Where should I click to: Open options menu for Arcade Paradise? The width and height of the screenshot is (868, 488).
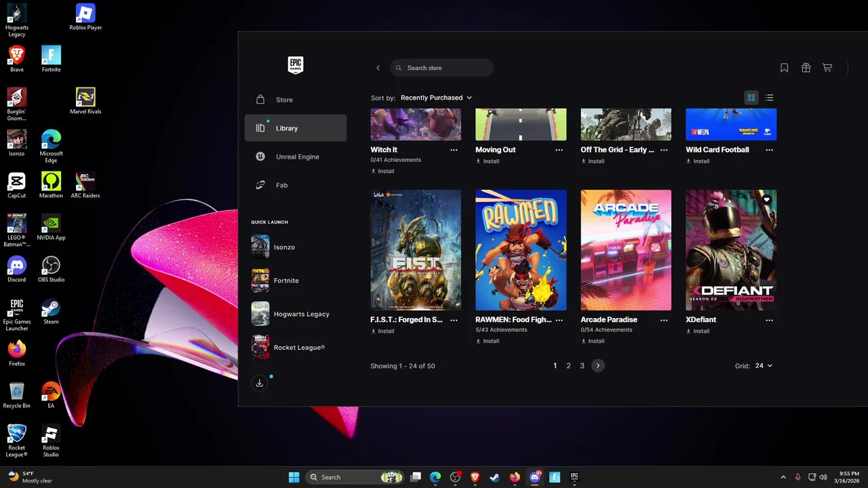(x=664, y=320)
